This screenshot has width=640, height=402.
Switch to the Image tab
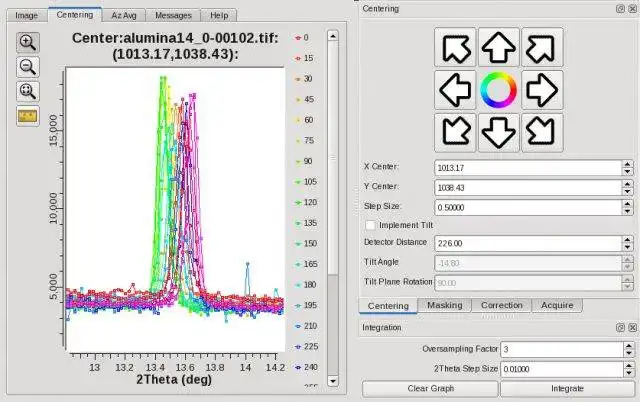click(x=27, y=16)
